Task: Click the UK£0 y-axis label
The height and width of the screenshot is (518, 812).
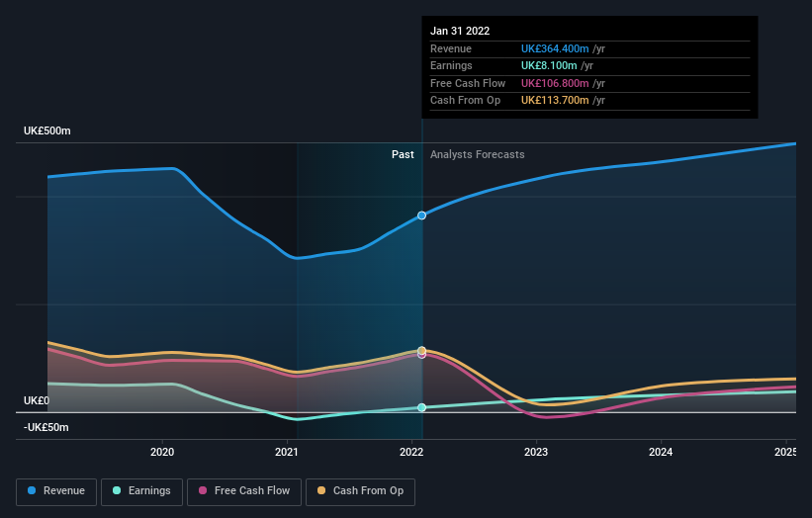Action: coord(37,400)
